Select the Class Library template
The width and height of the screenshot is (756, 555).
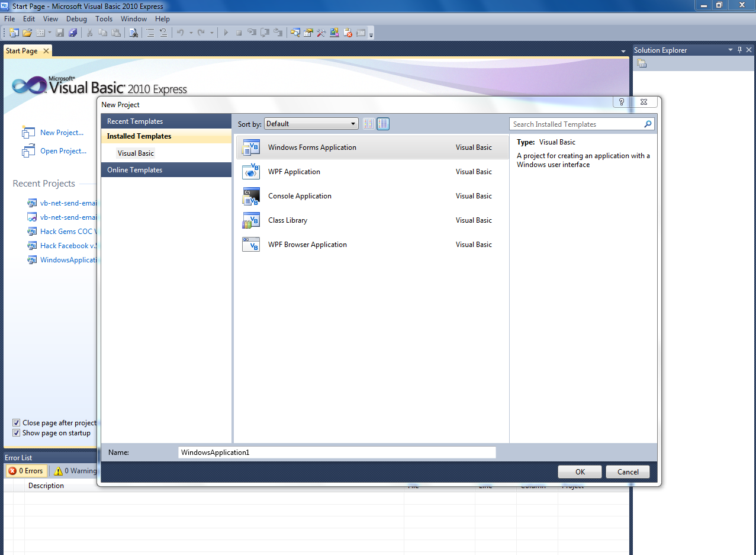(x=372, y=220)
